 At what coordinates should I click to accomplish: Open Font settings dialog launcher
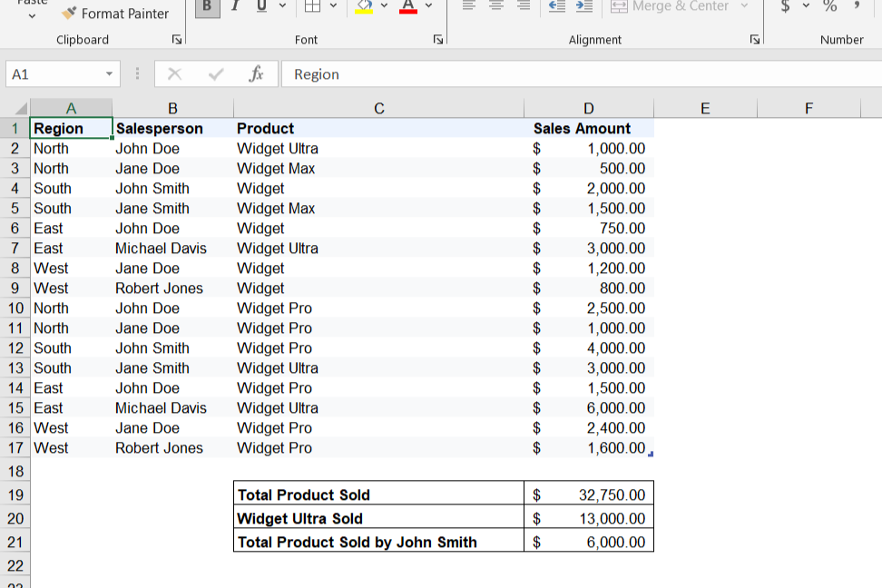coord(438,39)
